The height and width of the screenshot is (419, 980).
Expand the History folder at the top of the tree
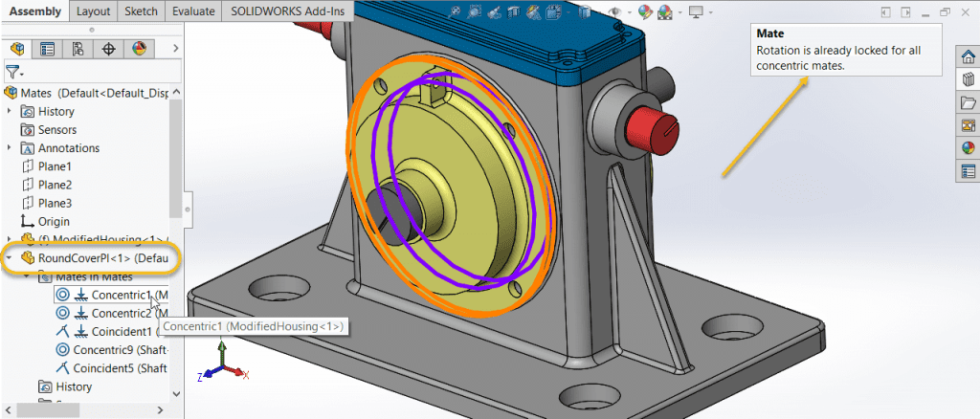pyautogui.click(x=10, y=112)
